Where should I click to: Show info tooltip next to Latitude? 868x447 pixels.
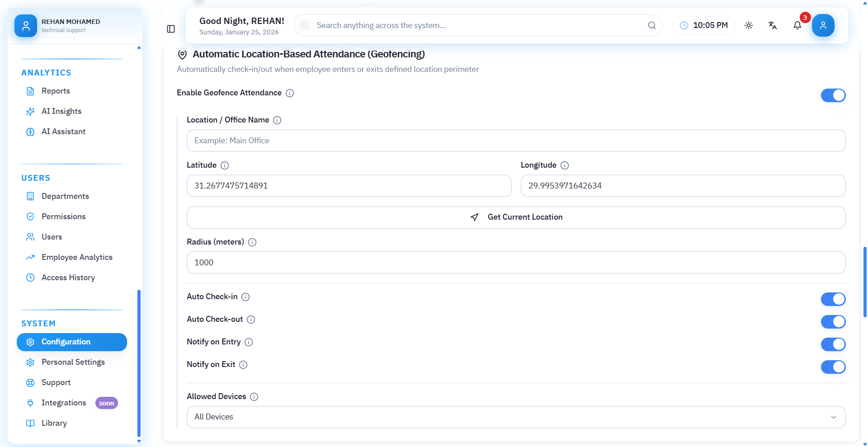(225, 165)
